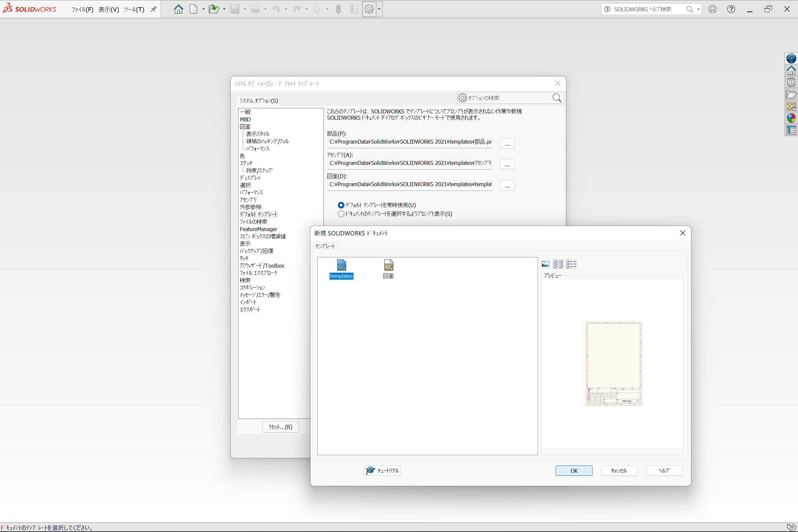Image resolution: width=798 pixels, height=532 pixels.
Task: Open the ファイル(F) menu
Action: pos(82,10)
